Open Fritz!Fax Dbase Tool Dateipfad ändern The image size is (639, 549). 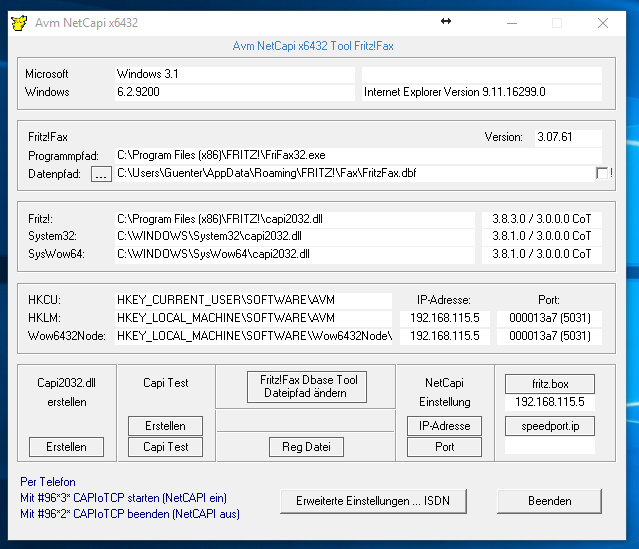307,387
